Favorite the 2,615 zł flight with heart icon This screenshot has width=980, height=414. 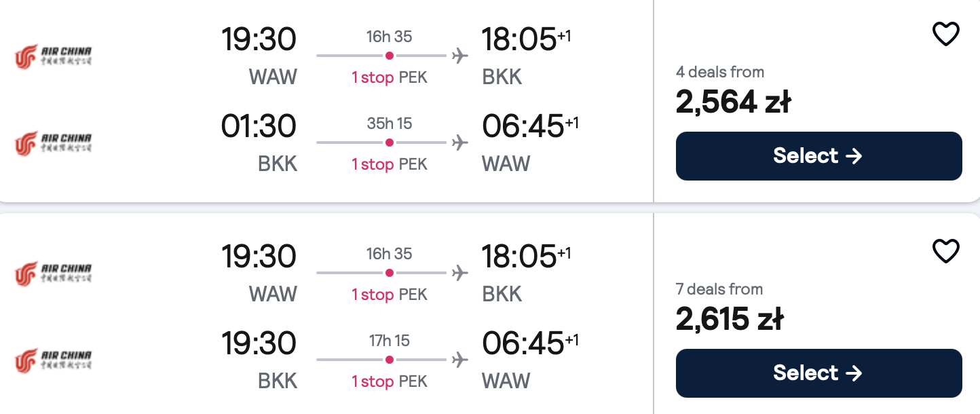(x=945, y=251)
